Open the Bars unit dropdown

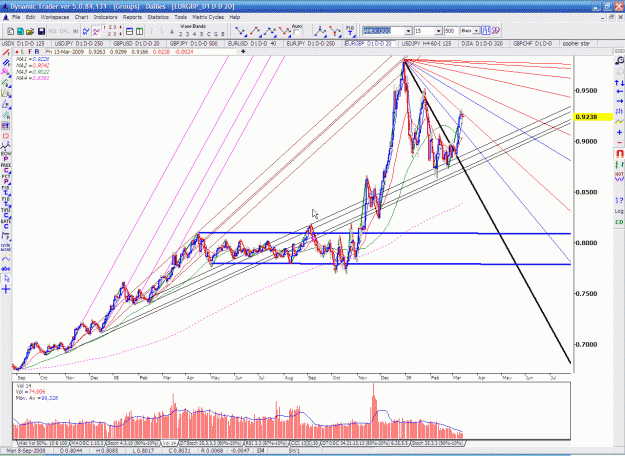(x=476, y=31)
